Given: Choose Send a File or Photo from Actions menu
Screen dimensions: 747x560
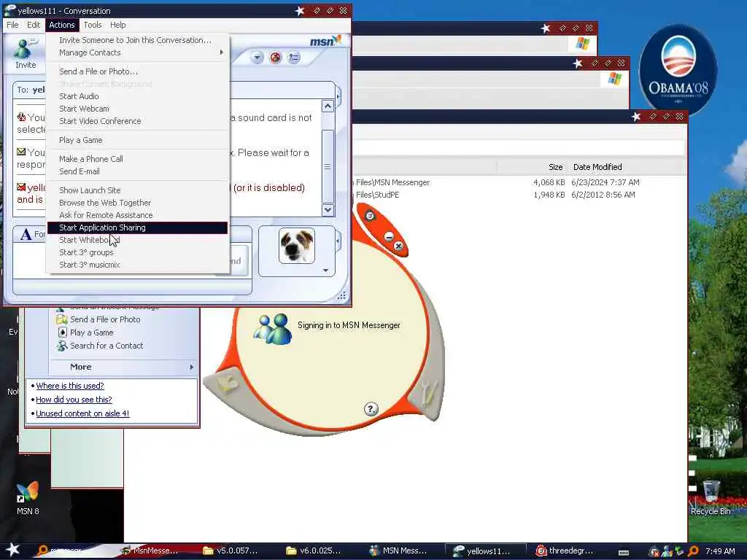Looking at the screenshot, I should (138, 71).
